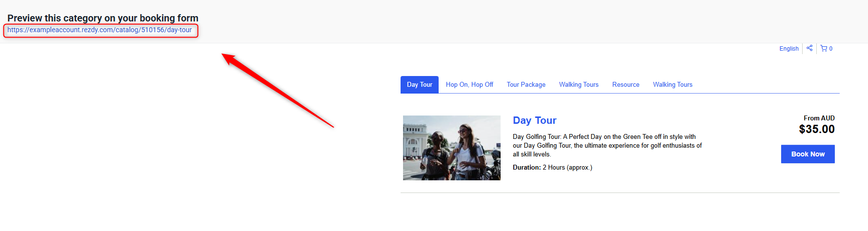Click the Day Tour product photo
868x231 pixels.
(452, 148)
